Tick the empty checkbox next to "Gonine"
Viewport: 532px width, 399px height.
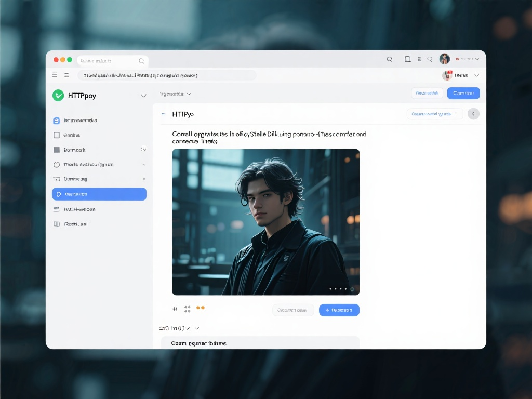57,135
